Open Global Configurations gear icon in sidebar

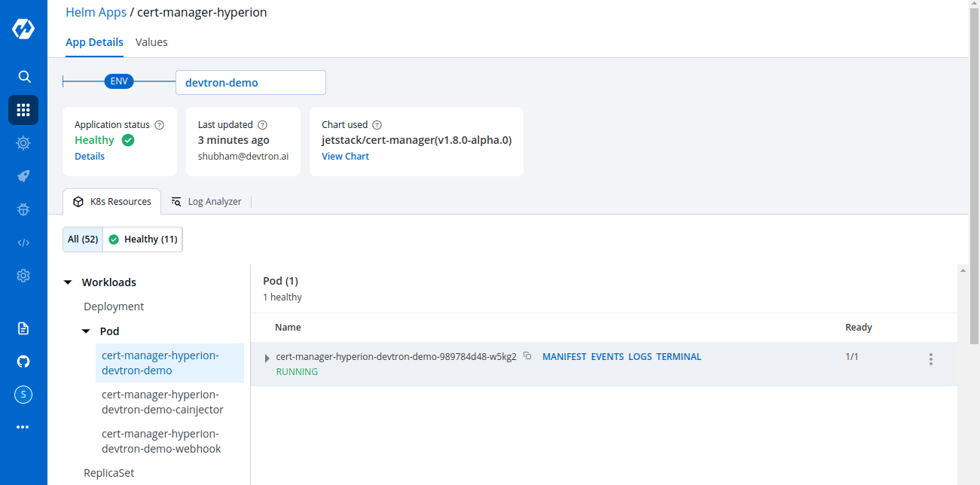pyautogui.click(x=23, y=276)
